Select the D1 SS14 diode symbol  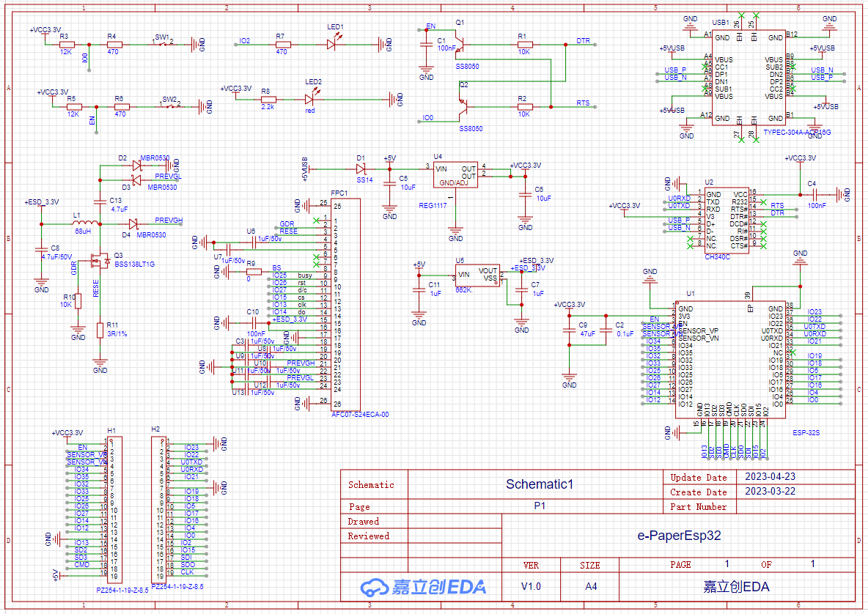click(361, 168)
